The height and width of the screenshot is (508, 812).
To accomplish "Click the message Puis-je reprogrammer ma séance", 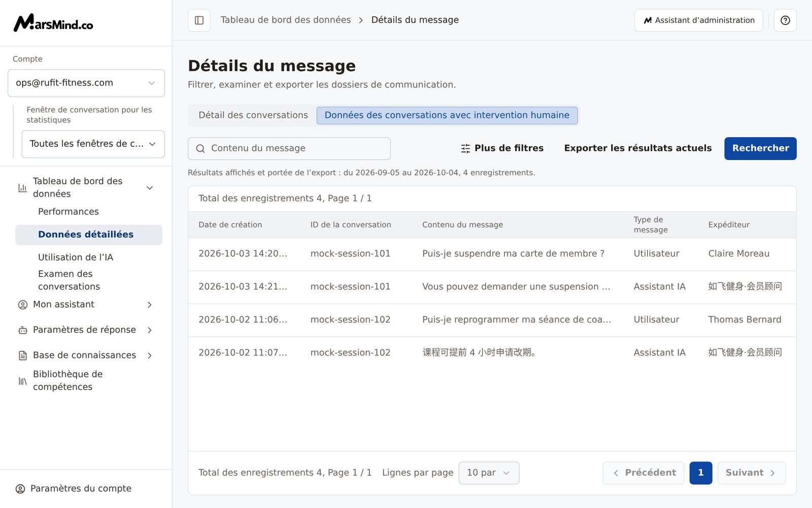I will coord(517,320).
